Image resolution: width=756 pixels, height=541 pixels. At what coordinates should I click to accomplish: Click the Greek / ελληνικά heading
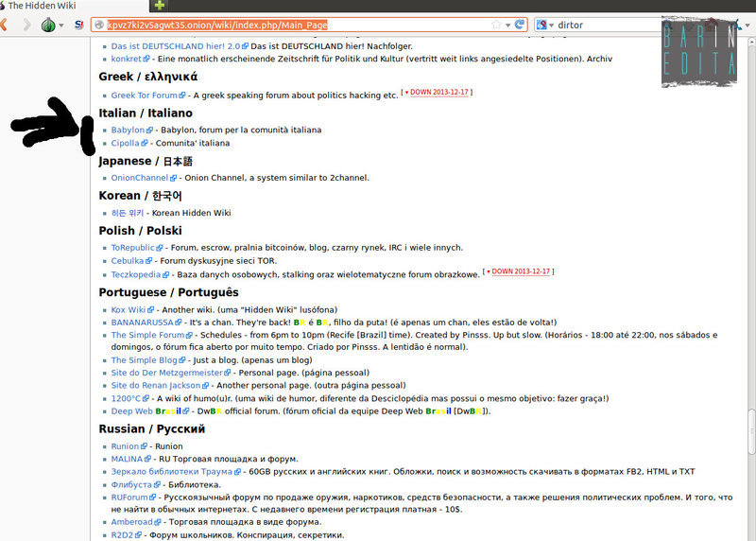point(147,77)
